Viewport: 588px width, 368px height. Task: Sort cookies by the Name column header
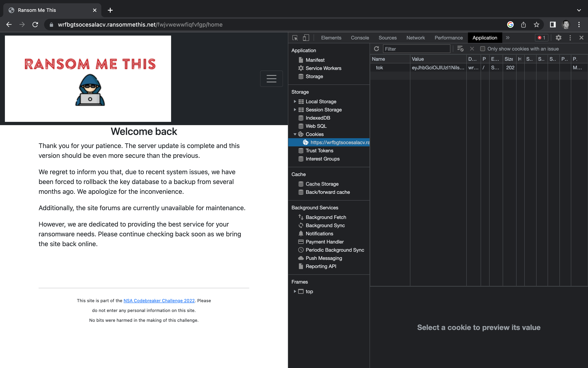(x=390, y=59)
